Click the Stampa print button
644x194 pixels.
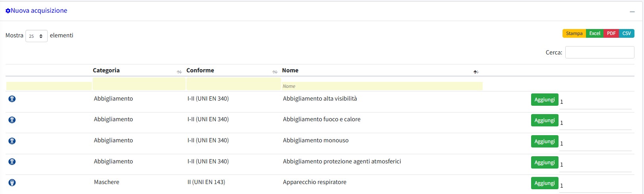(x=574, y=33)
